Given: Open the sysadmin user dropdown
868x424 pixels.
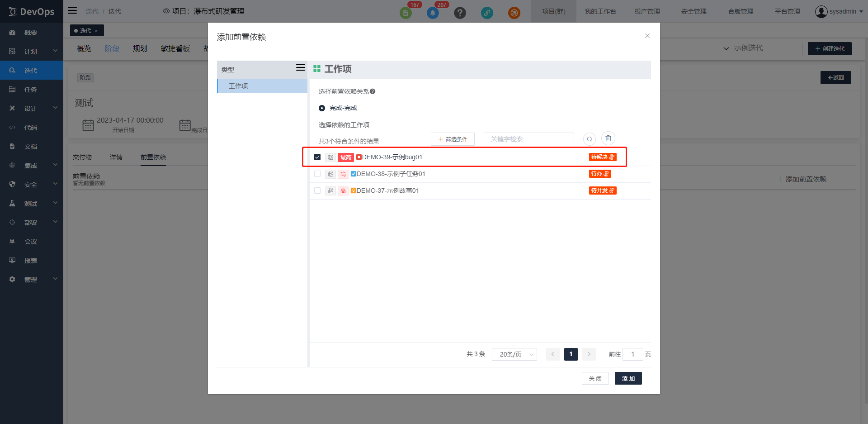Looking at the screenshot, I should point(839,11).
